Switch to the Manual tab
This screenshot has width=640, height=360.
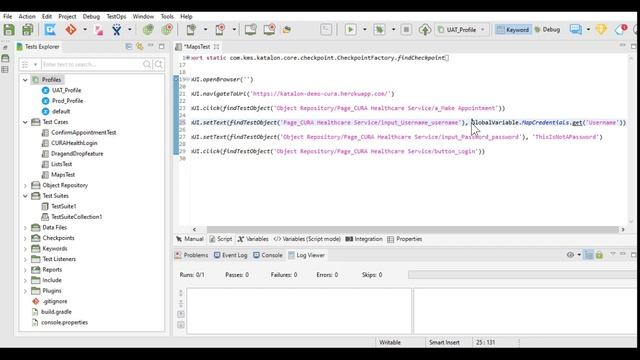click(190, 239)
